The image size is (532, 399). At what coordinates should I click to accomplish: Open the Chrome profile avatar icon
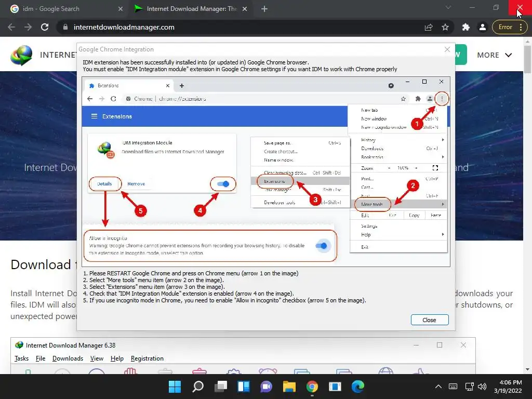tap(483, 27)
